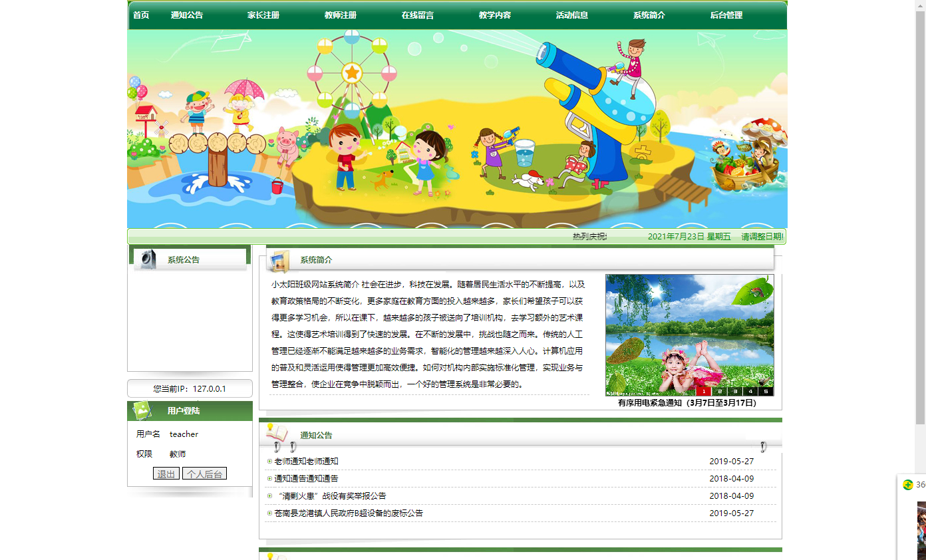
Task: Click the 360 promotion icon at bottom right
Action: point(906,486)
